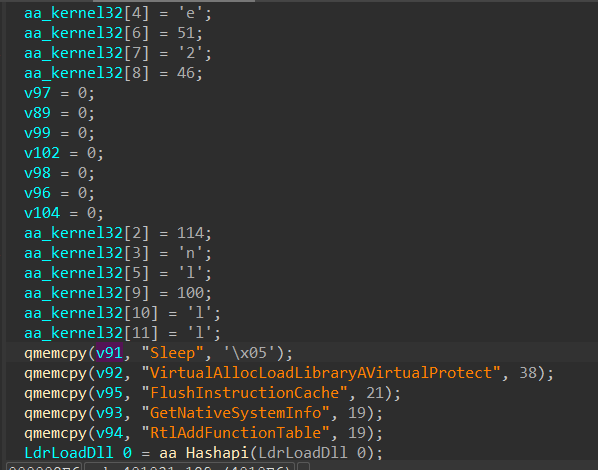Click qmemcpy on the RtlAddFunctionTable line

coord(56,433)
